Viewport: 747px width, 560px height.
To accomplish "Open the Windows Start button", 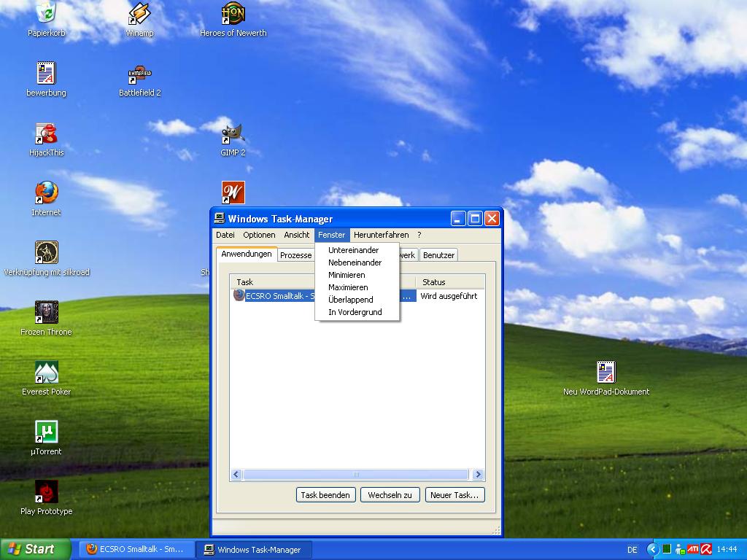I will (35, 549).
